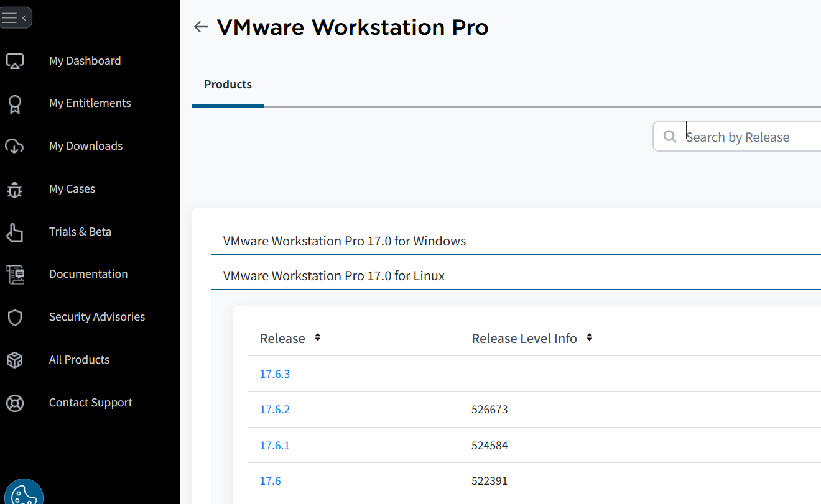
Task: Open the Trials & Beta flask icon
Action: click(15, 232)
